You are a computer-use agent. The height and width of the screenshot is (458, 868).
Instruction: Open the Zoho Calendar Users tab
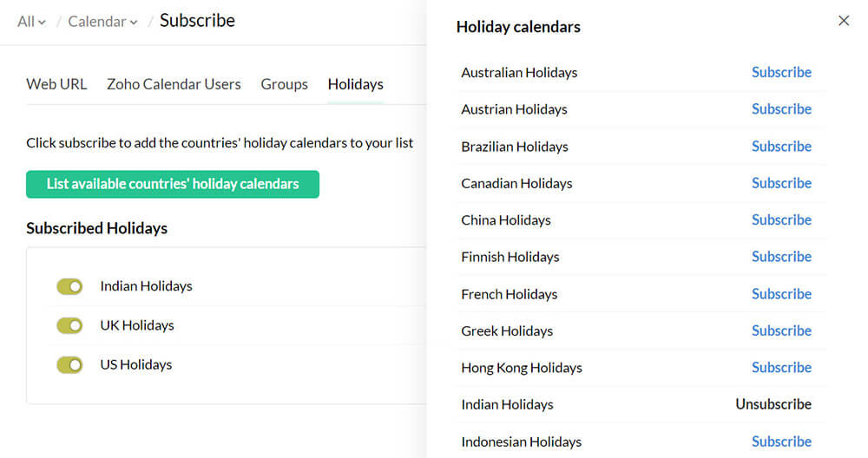(174, 84)
